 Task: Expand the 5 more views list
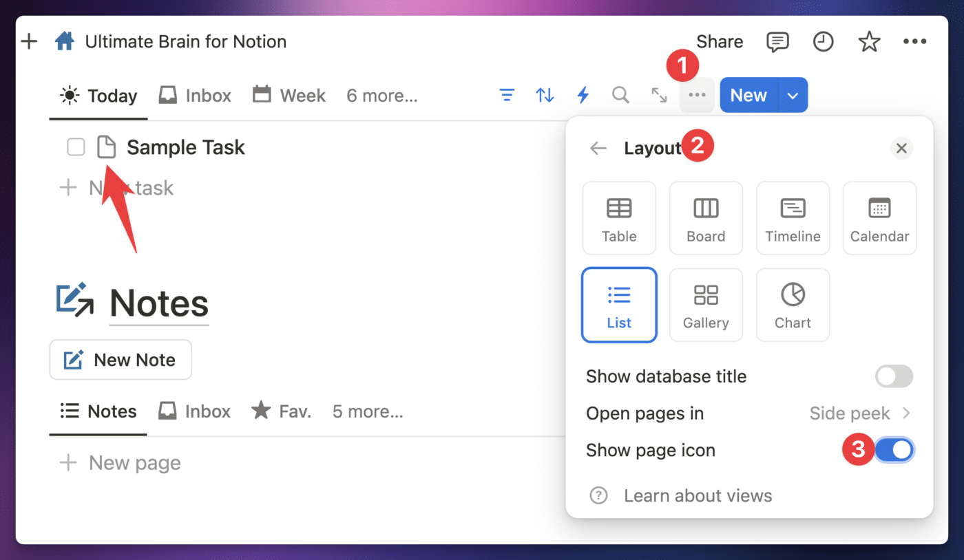(x=368, y=412)
